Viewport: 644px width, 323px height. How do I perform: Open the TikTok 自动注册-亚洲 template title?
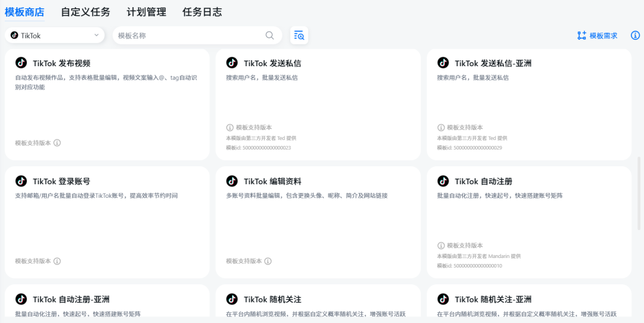(x=71, y=299)
